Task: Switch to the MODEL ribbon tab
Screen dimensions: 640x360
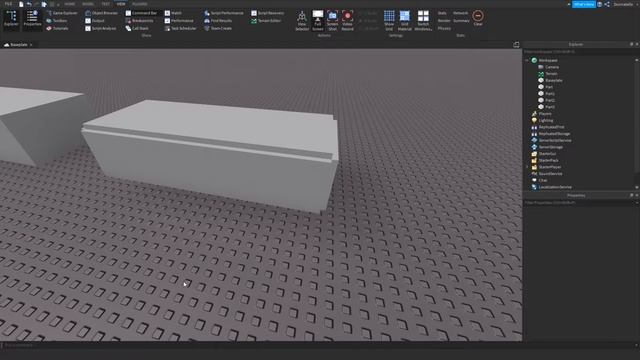Action: [x=88, y=4]
